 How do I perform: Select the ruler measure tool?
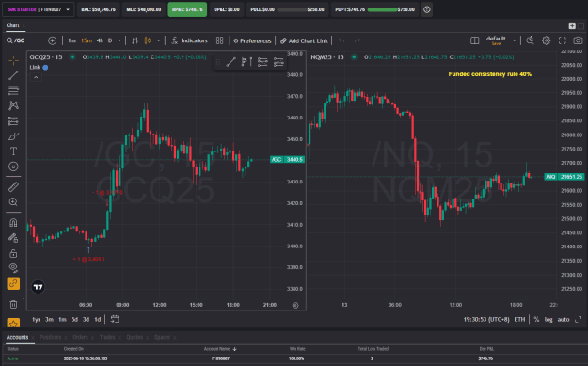click(x=13, y=186)
